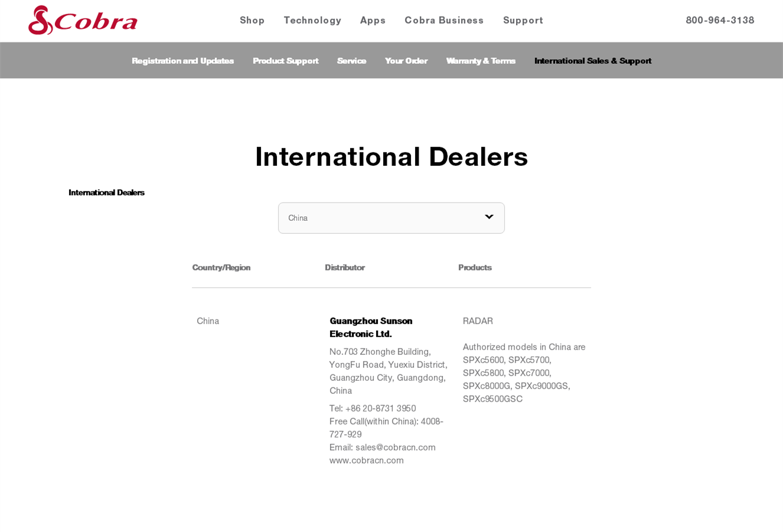The height and width of the screenshot is (532, 783).
Task: Click the Distributor column header
Action: (x=345, y=267)
